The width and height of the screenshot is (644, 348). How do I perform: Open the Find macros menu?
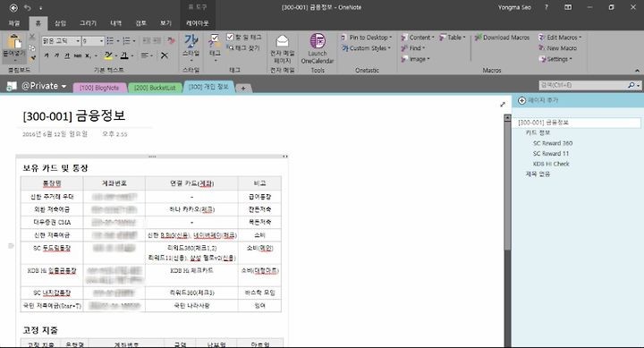(x=412, y=48)
